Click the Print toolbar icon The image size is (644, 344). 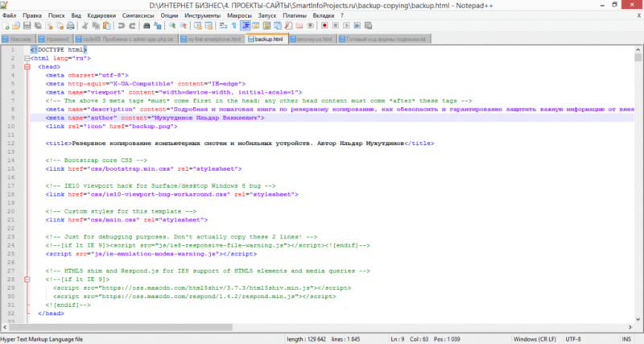coord(70,26)
